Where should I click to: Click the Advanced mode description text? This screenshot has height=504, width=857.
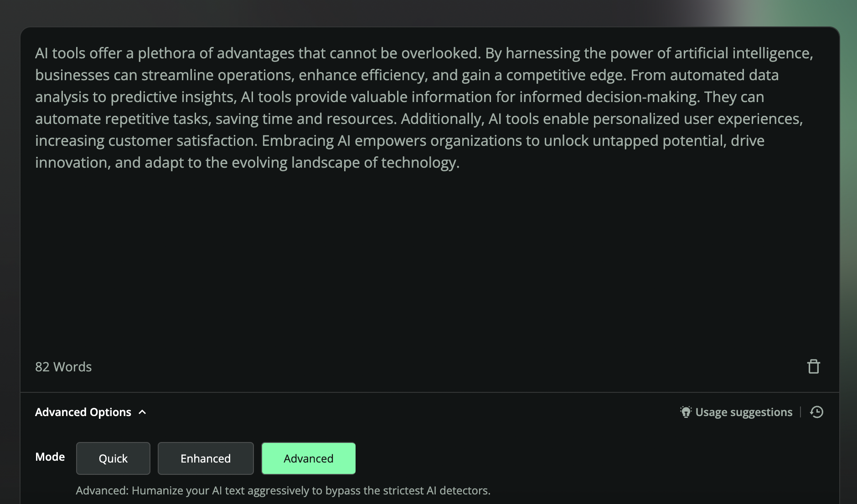point(283,490)
